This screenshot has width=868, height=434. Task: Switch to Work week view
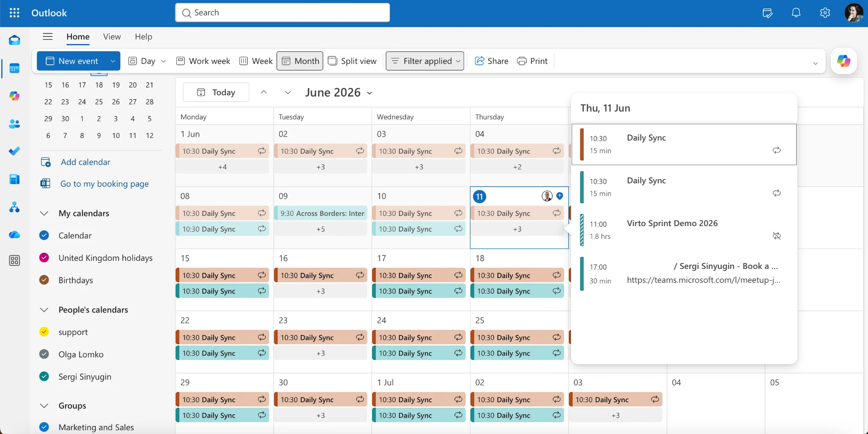pos(203,61)
